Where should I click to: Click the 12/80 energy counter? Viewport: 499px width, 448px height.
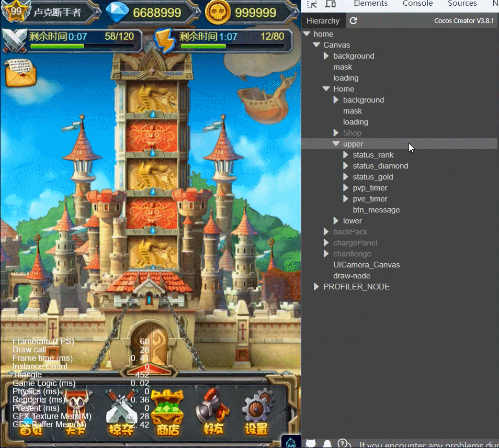point(273,36)
